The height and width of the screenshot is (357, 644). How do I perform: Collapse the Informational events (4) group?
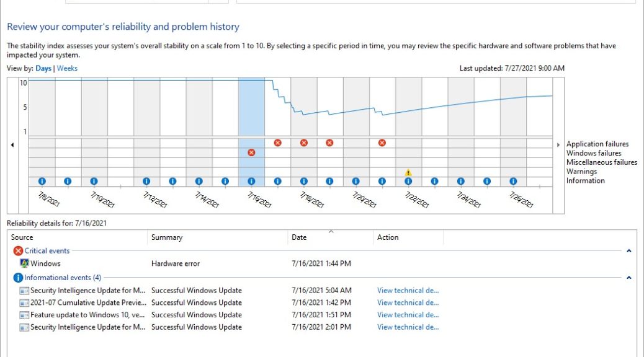click(629, 278)
